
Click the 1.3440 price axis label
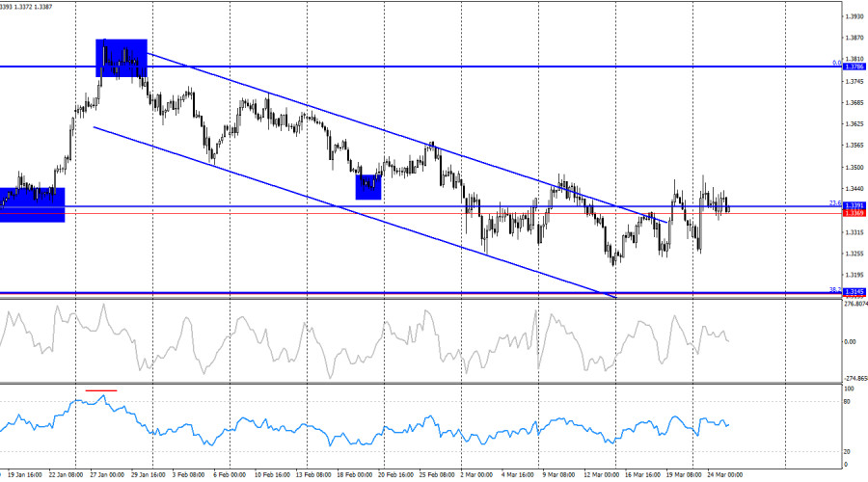(854, 189)
